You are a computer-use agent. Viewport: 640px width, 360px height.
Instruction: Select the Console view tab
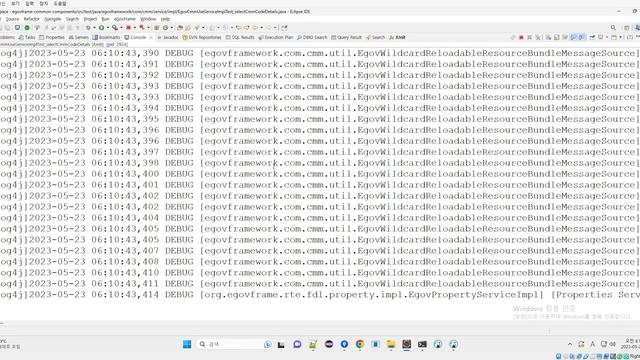coord(136,37)
